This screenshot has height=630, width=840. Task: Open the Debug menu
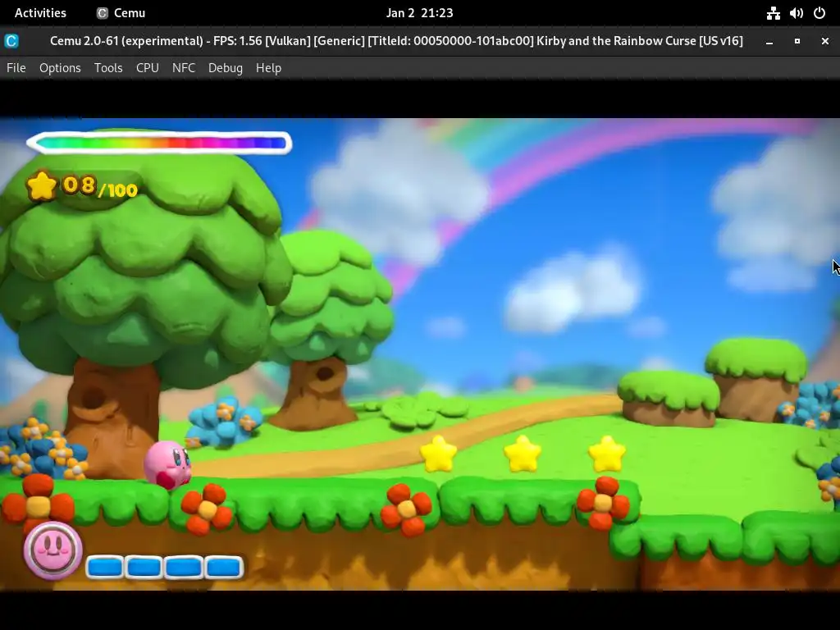[x=226, y=68]
